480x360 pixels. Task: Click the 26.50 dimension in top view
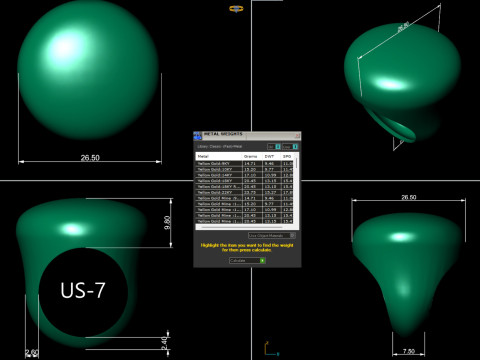click(90, 158)
